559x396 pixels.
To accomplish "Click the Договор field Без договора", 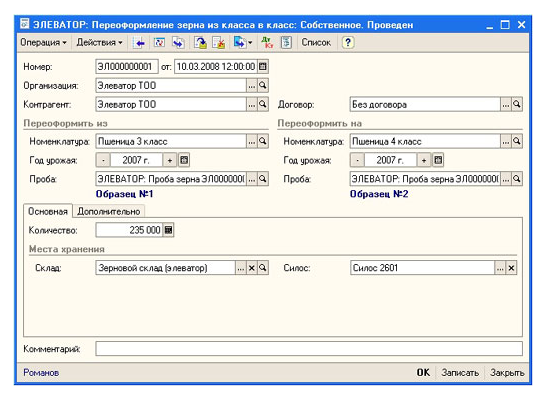I will pos(425,104).
